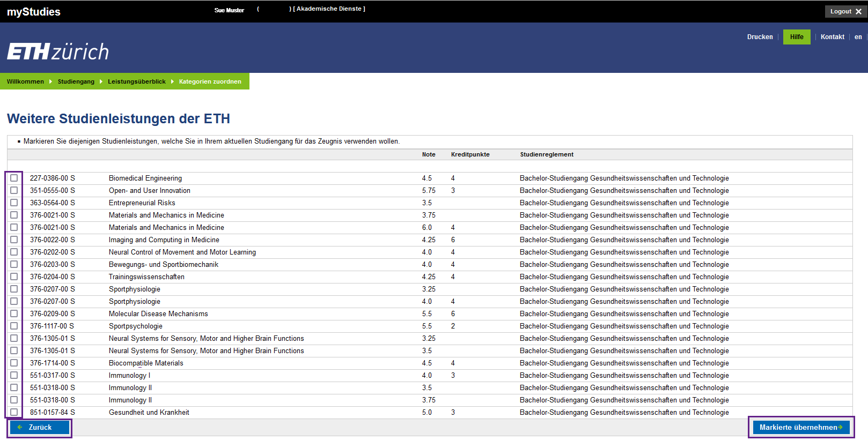Click the Gesundheit und Krankheit title
The height and width of the screenshot is (448, 868).
(149, 412)
